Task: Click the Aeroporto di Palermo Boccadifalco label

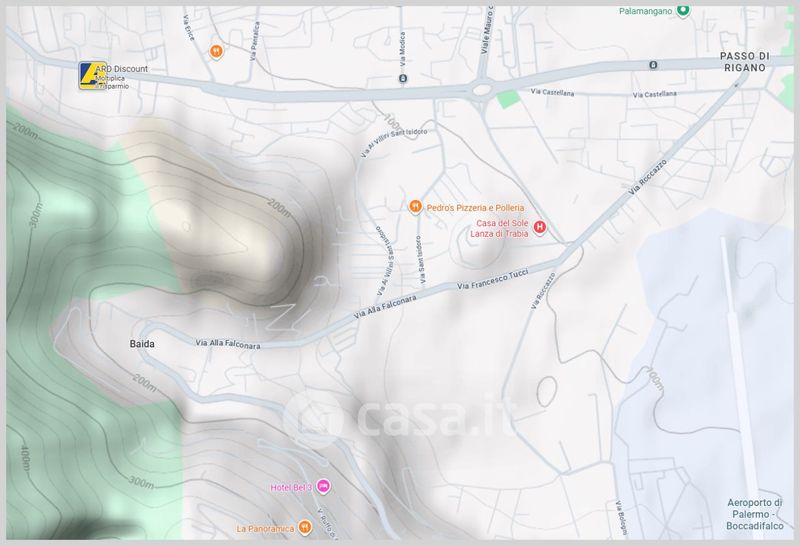Action: pyautogui.click(x=756, y=514)
